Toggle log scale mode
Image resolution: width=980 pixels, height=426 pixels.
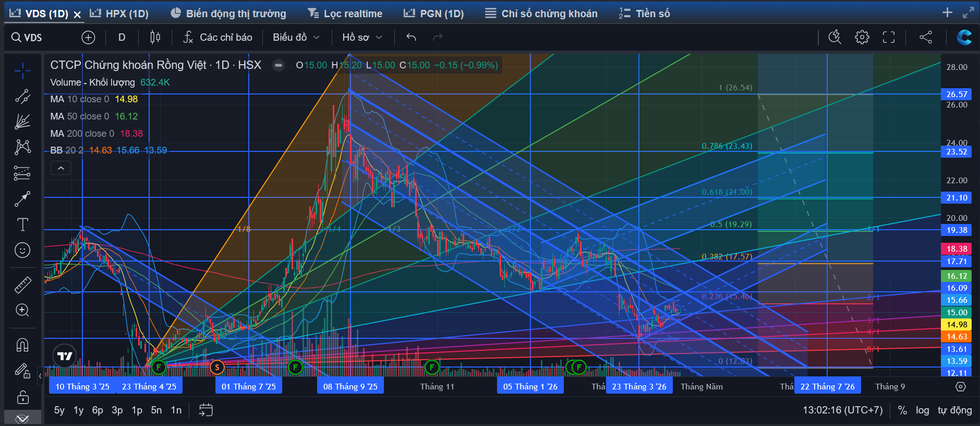[923, 410]
